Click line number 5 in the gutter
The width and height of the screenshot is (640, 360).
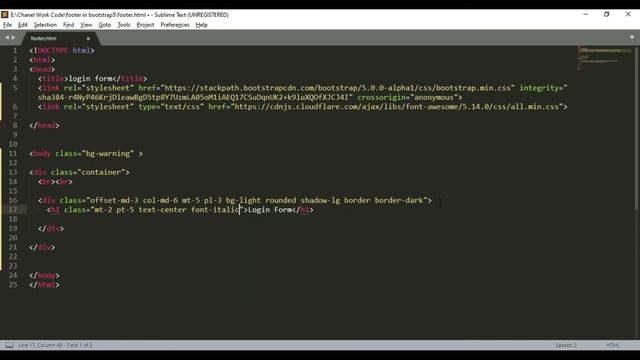(15, 88)
